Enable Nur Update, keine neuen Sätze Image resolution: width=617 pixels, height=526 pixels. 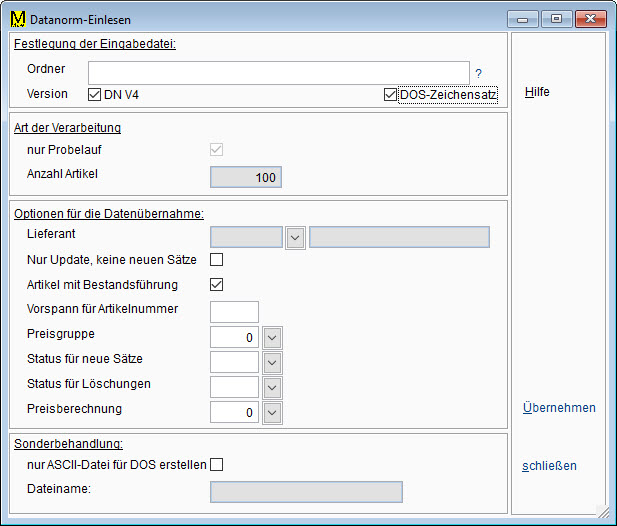point(216,260)
